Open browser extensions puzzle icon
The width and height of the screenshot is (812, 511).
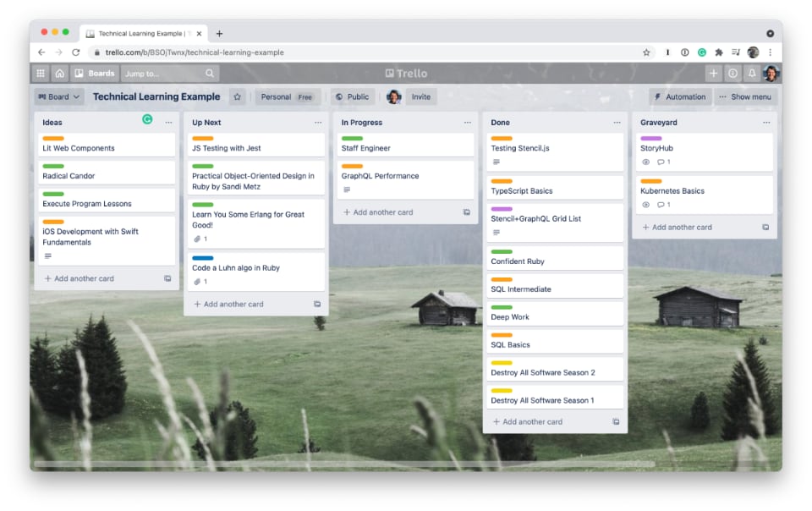[x=719, y=52]
